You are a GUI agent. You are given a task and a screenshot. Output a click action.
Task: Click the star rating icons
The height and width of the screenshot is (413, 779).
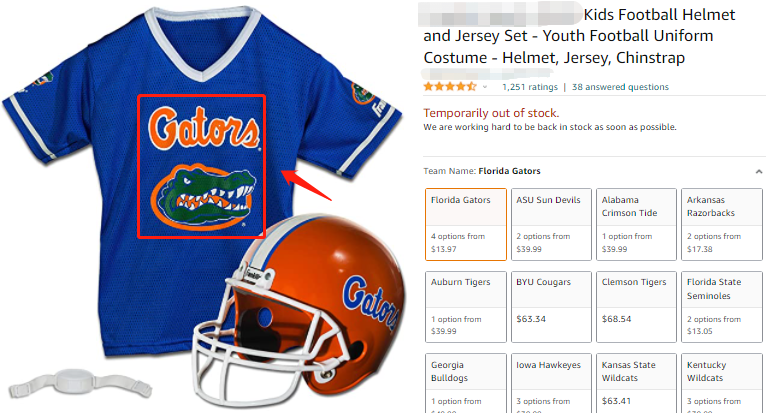449,87
